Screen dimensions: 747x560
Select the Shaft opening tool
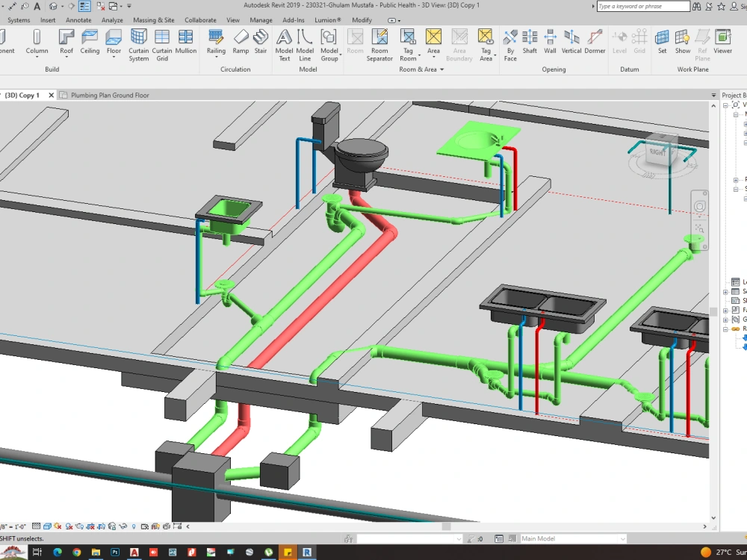click(x=530, y=42)
